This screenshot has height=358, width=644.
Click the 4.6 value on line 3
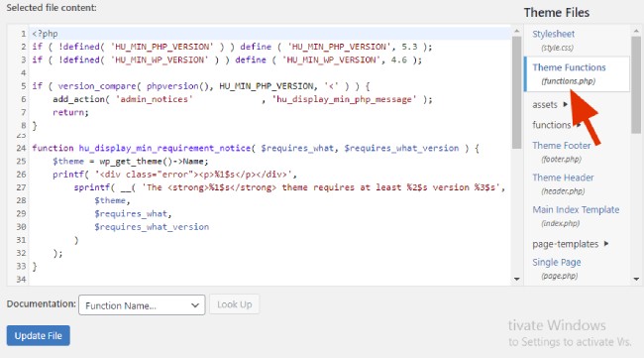click(399, 60)
